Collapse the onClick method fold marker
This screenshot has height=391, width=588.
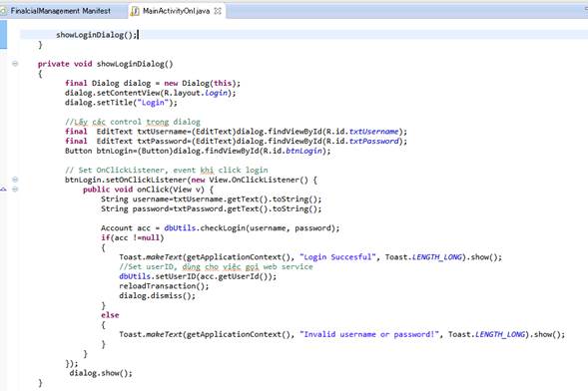click(15, 190)
